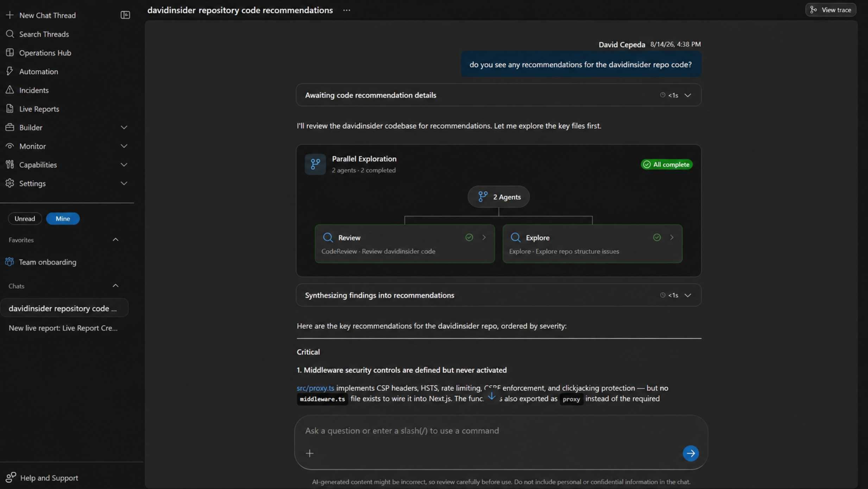Open the Review agent card arrow

(x=484, y=237)
